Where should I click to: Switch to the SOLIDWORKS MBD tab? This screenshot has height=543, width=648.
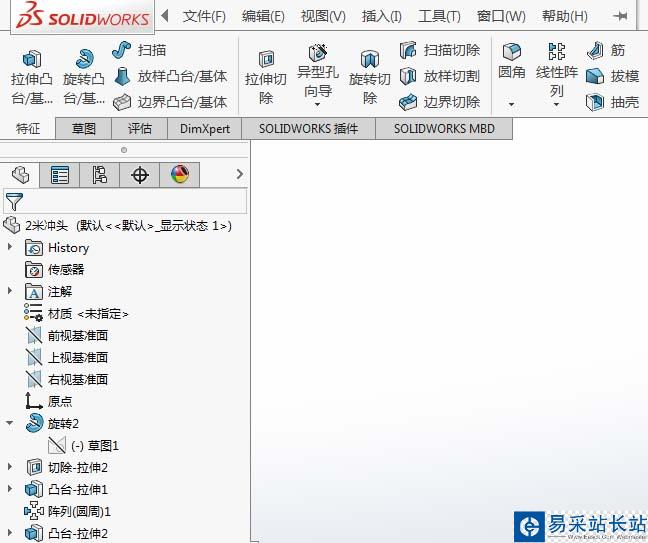coord(444,129)
